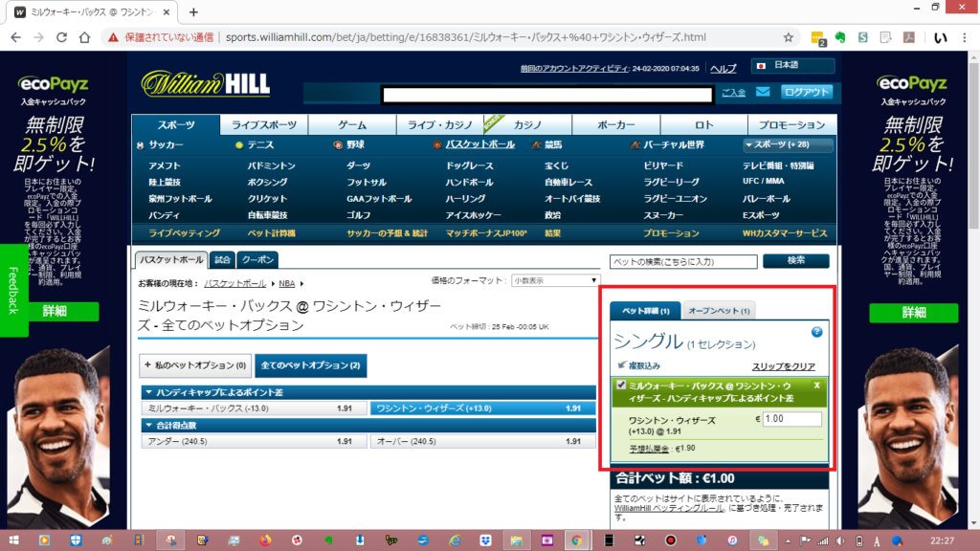This screenshot has width=980, height=551.
Task: Expand 私のベットオプション (0)
Action: click(195, 365)
